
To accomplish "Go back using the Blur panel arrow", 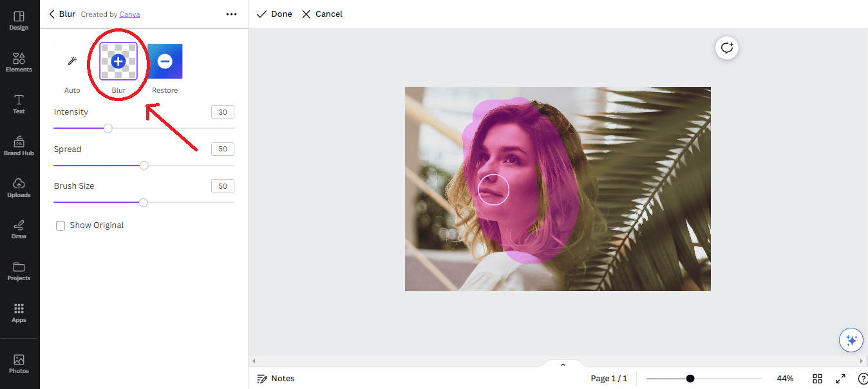I will 52,14.
